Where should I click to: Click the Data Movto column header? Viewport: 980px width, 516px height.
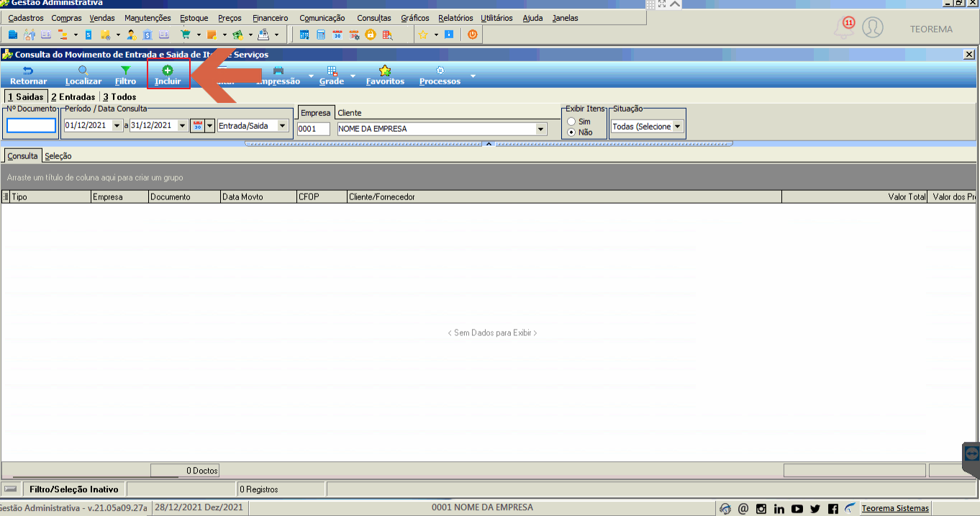(x=258, y=196)
